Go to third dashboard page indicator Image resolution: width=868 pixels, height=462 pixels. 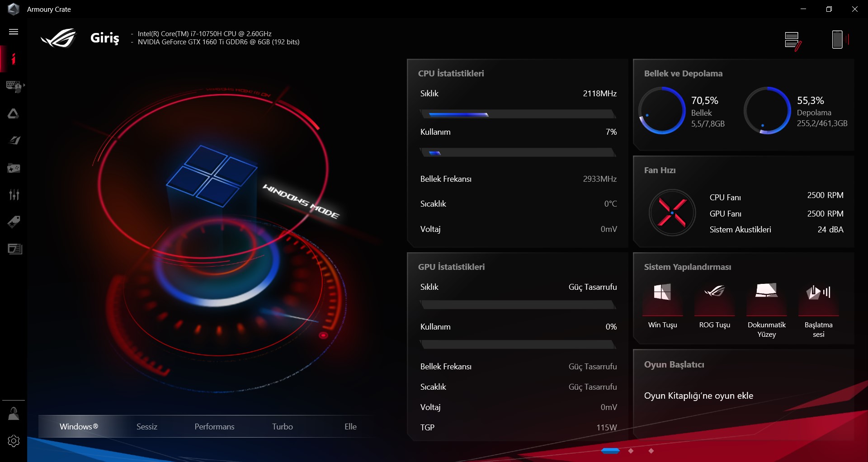click(651, 451)
